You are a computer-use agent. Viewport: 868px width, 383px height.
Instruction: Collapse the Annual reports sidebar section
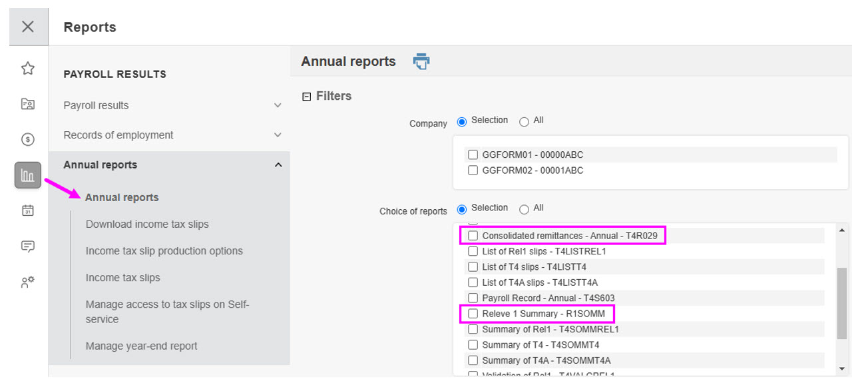[278, 165]
